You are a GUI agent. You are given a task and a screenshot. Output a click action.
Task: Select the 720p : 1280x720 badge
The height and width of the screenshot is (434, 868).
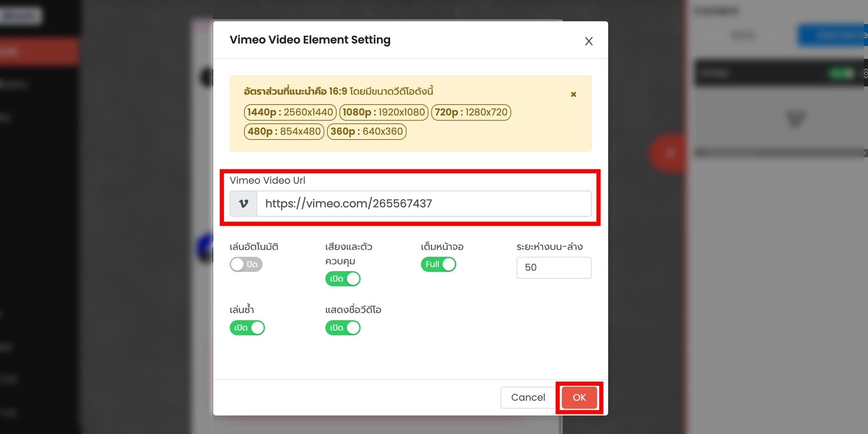click(x=471, y=112)
